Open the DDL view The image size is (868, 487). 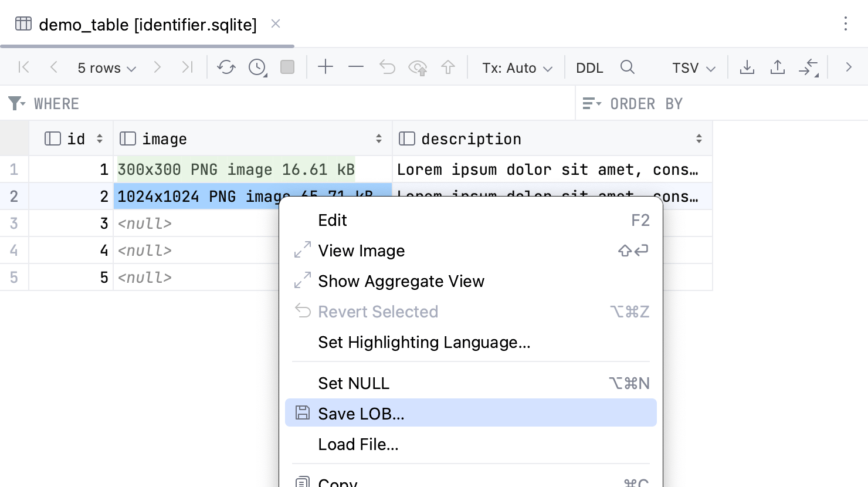(x=589, y=67)
